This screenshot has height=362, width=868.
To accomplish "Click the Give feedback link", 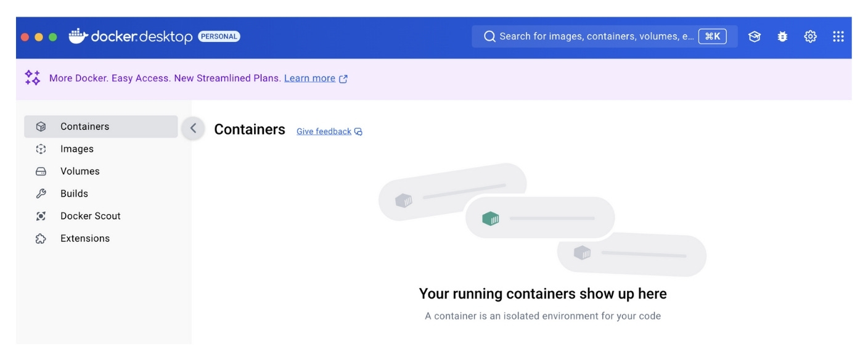I will 324,131.
